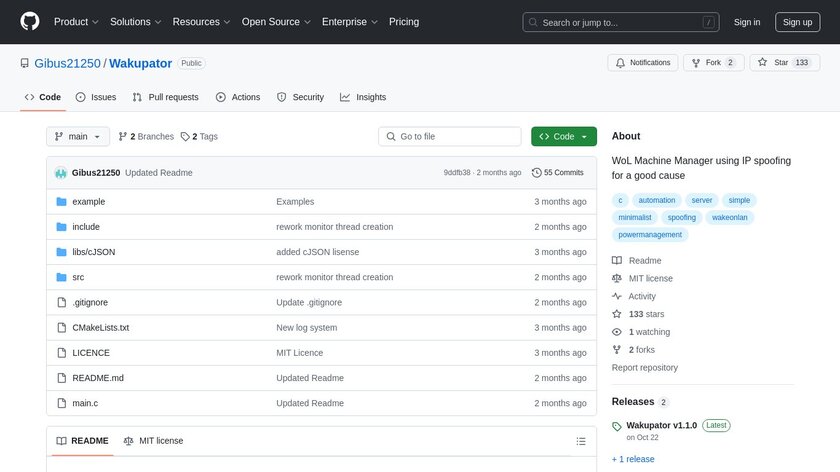Viewport: 840px width, 472px height.
Task: Open the README outline list icon
Action: coord(581,441)
